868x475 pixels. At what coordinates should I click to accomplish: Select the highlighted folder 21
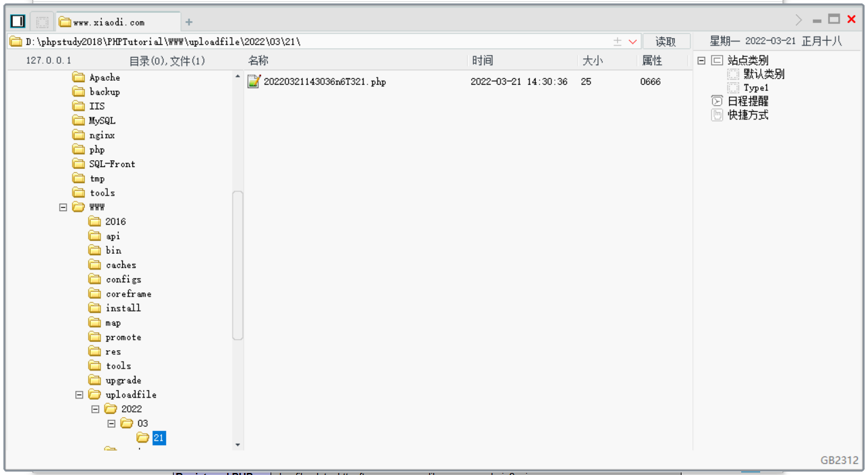[161, 438]
